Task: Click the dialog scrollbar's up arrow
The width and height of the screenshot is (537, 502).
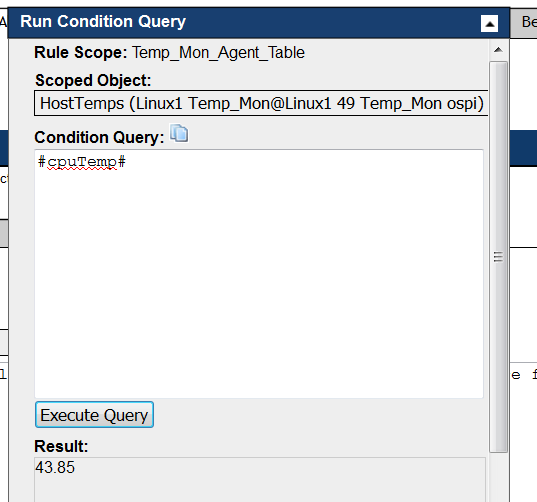Action: click(x=498, y=50)
